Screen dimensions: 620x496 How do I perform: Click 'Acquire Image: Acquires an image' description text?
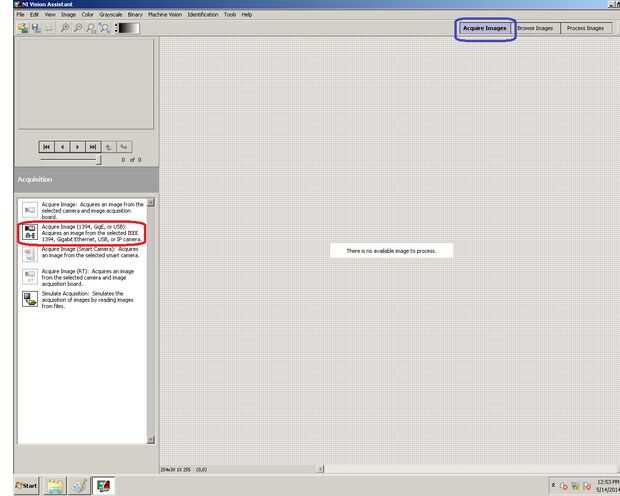point(93,210)
